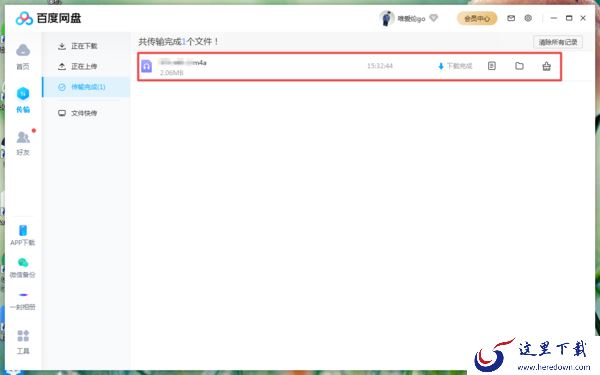Open the 工具 tools grid icon
600x375 pixels.
click(x=23, y=336)
